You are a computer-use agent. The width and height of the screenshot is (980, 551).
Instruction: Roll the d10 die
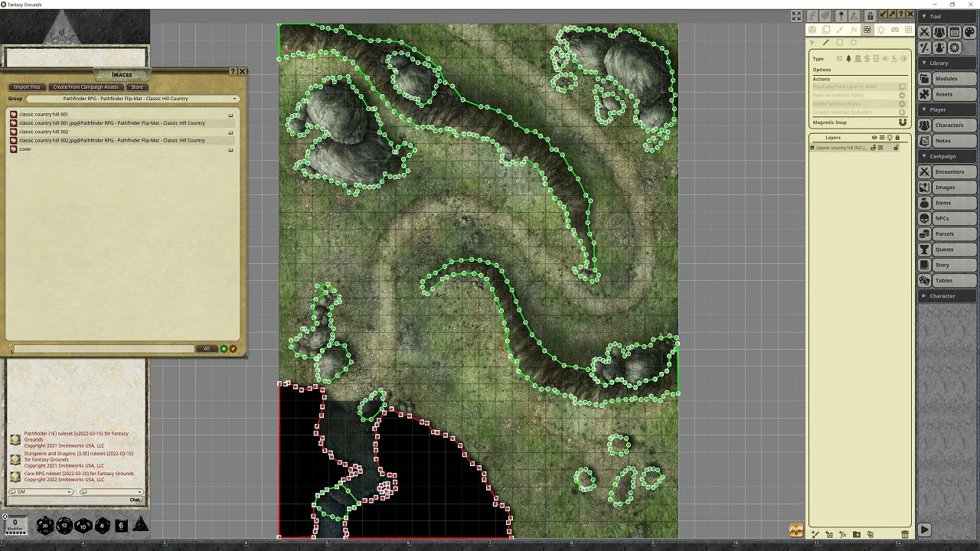pos(83,526)
